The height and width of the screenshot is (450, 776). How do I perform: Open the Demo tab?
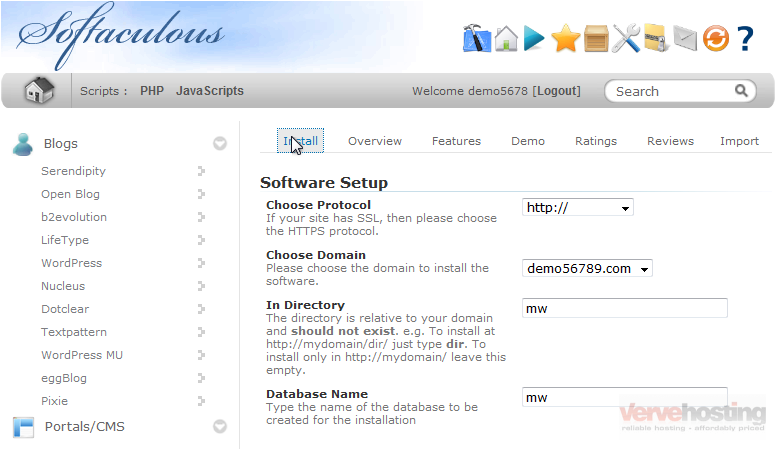pos(528,141)
